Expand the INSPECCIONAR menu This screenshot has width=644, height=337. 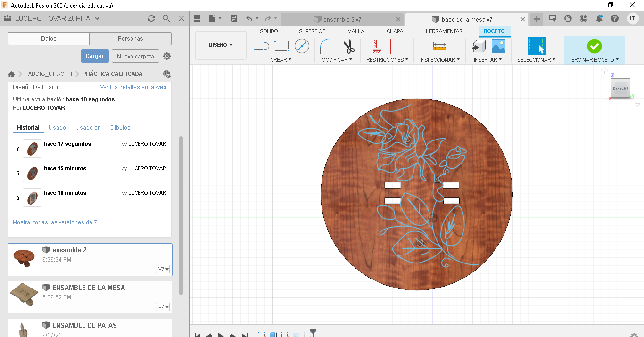[x=440, y=60]
